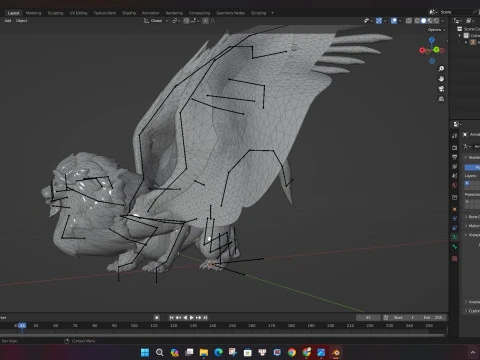The width and height of the screenshot is (480, 360).
Task: Add a new workspace with plus button
Action: click(x=272, y=13)
